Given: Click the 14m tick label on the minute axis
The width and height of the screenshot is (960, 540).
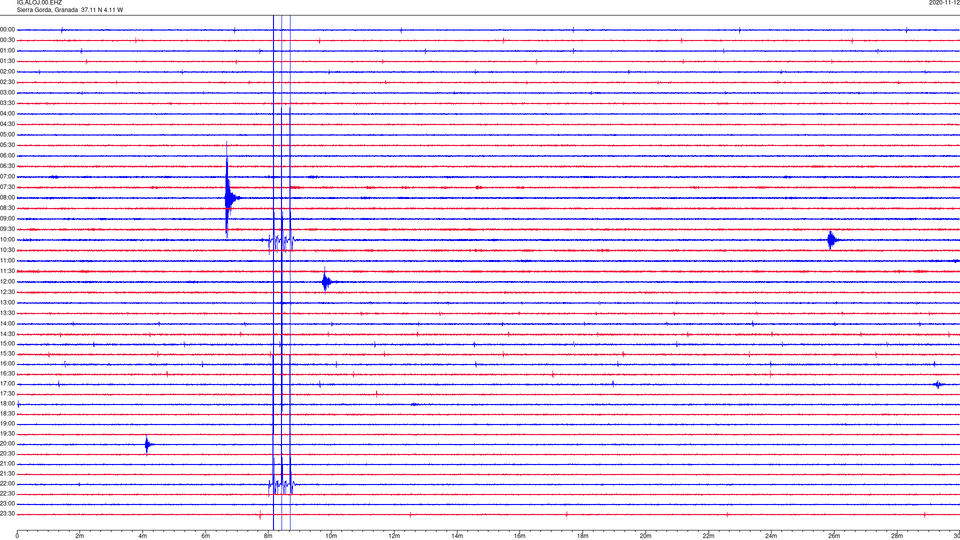Looking at the screenshot, I should (x=457, y=536).
